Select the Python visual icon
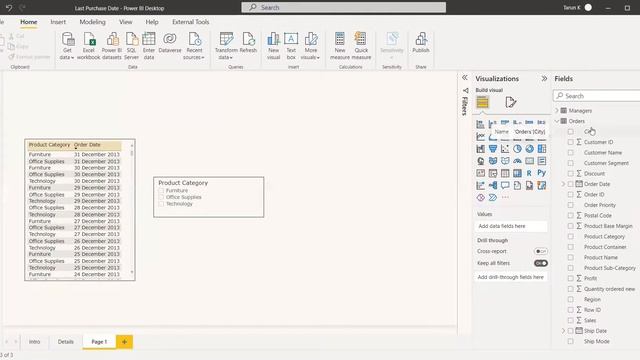 (x=542, y=173)
